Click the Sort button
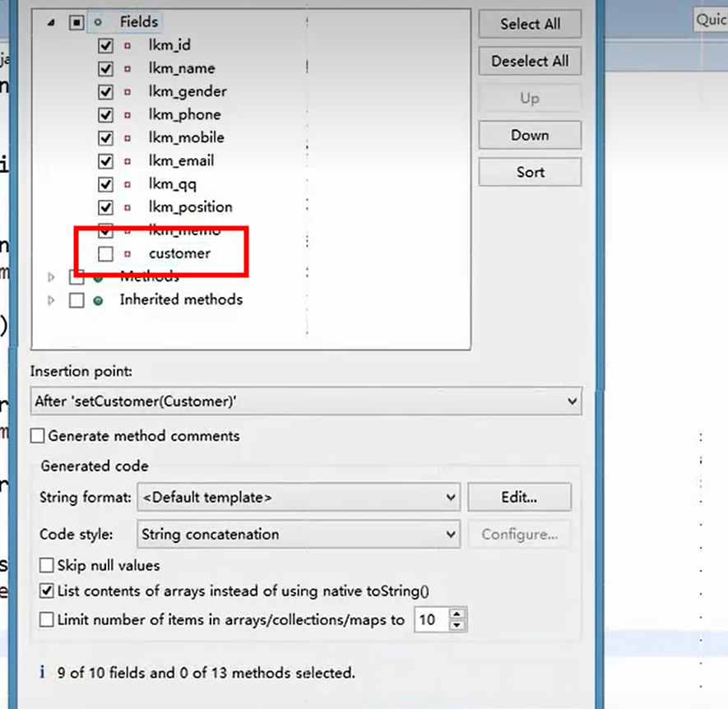Image resolution: width=728 pixels, height=709 pixels. pyautogui.click(x=530, y=172)
